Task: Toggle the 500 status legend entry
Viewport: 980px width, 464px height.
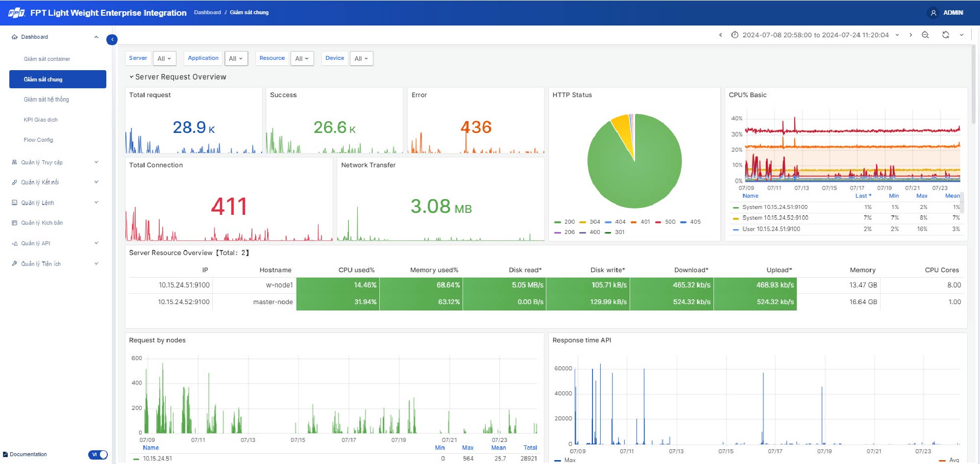Action: pos(665,222)
